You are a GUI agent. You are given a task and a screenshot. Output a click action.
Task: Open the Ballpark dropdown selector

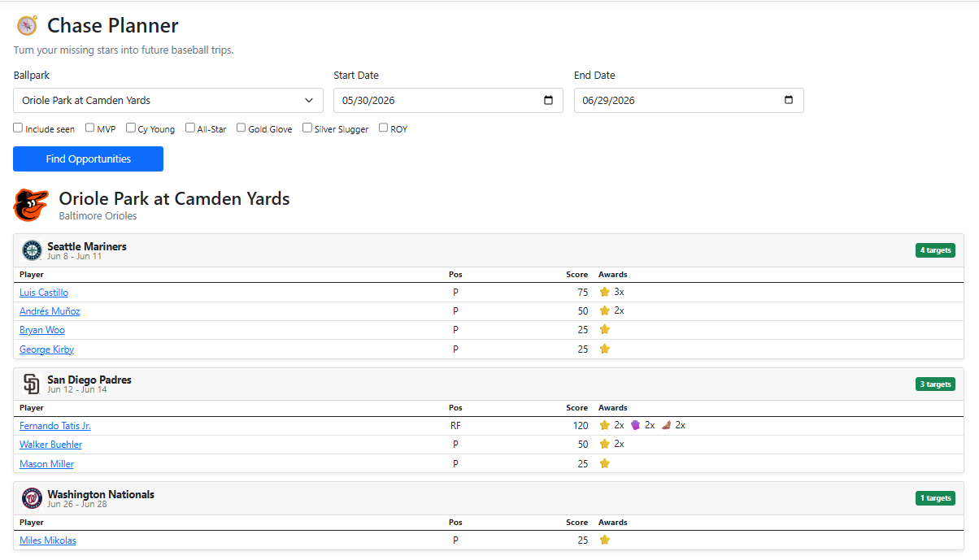[168, 100]
